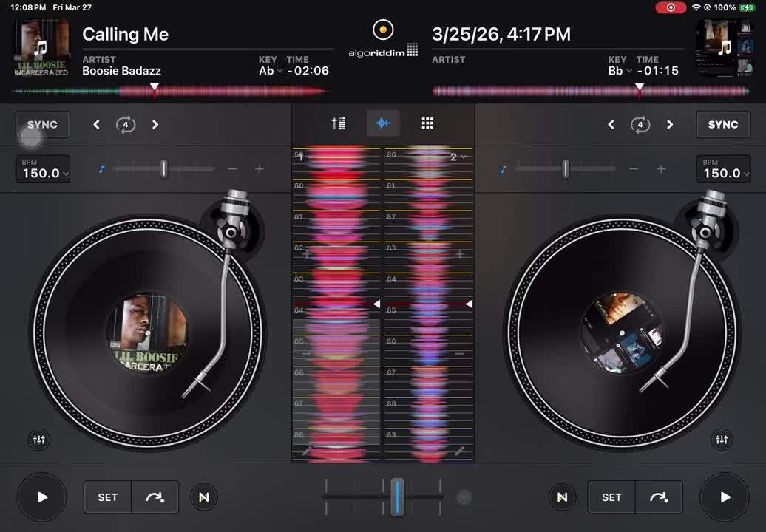Screen dimensions: 766x532
Task: Activate the 4-beat loop on left deck
Action: coord(126,124)
